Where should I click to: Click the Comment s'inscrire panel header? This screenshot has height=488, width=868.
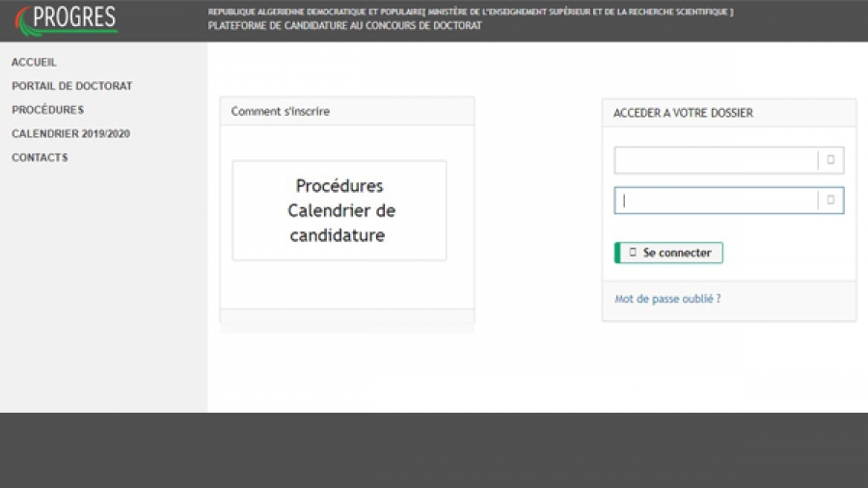347,111
